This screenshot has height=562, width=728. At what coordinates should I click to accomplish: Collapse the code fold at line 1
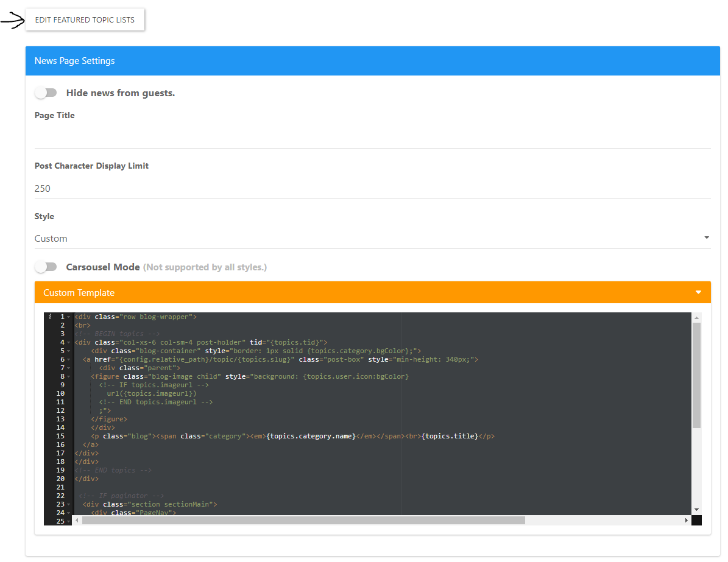point(69,317)
